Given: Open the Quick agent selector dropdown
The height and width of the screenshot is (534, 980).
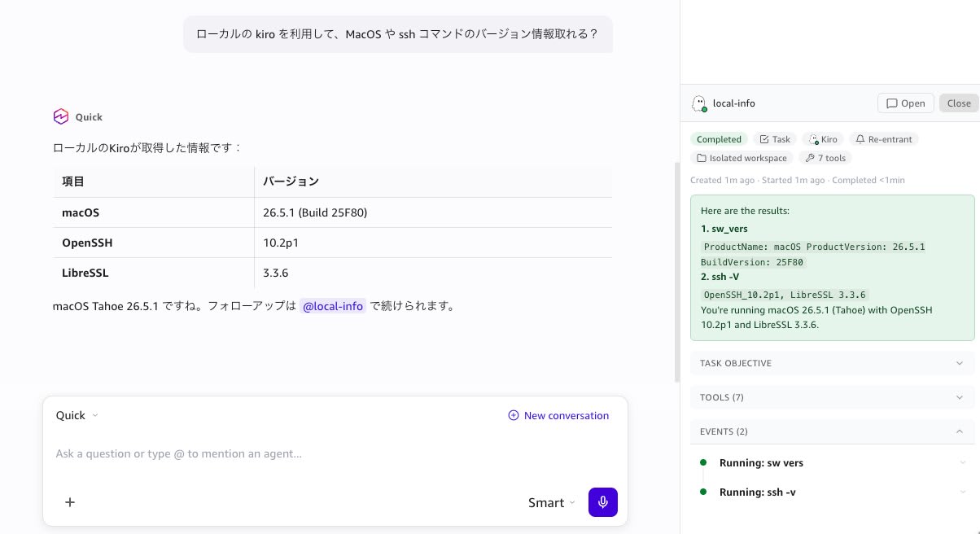Looking at the screenshot, I should tap(77, 415).
